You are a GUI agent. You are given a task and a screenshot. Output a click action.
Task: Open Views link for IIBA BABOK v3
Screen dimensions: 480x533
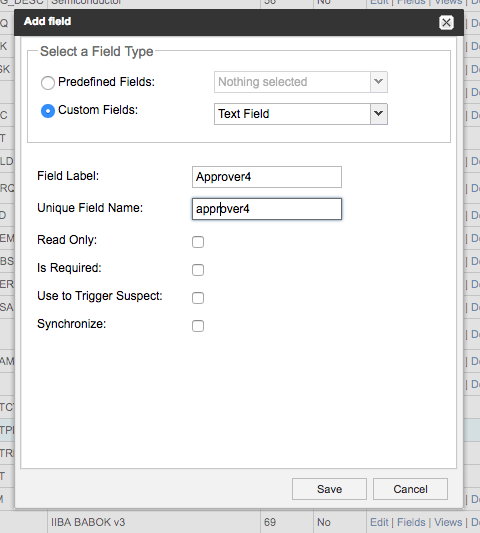448,522
